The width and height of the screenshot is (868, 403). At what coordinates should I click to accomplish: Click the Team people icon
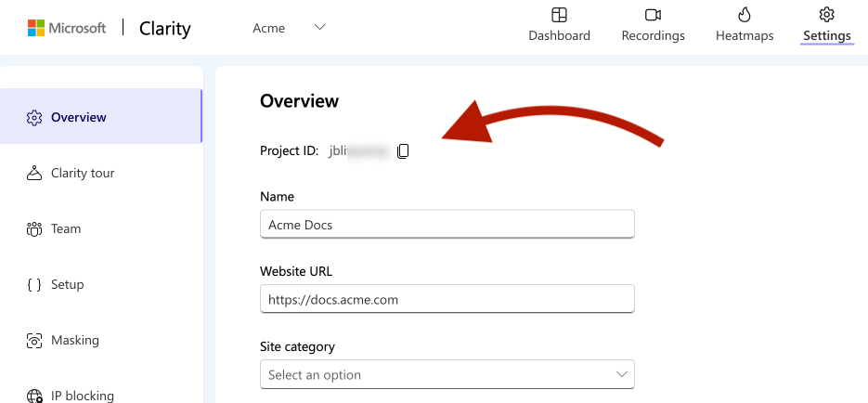(34, 229)
